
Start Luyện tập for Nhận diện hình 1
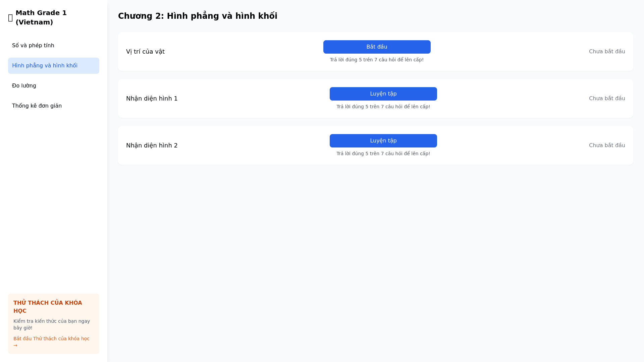pos(383,94)
